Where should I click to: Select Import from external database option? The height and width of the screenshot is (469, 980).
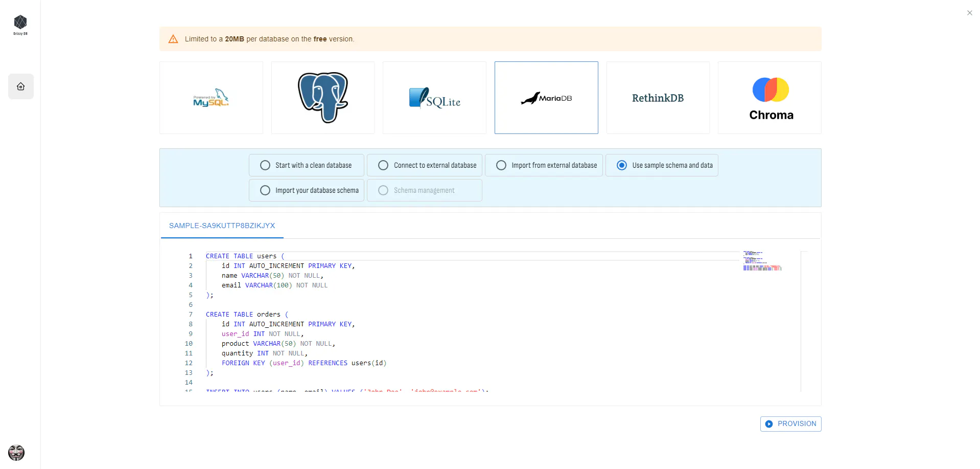click(x=544, y=165)
